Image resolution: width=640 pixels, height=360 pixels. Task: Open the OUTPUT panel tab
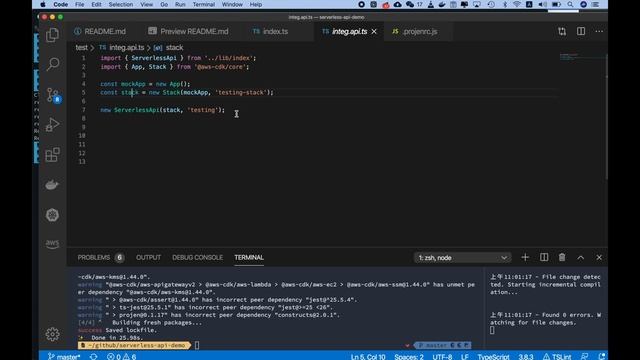pyautogui.click(x=148, y=258)
